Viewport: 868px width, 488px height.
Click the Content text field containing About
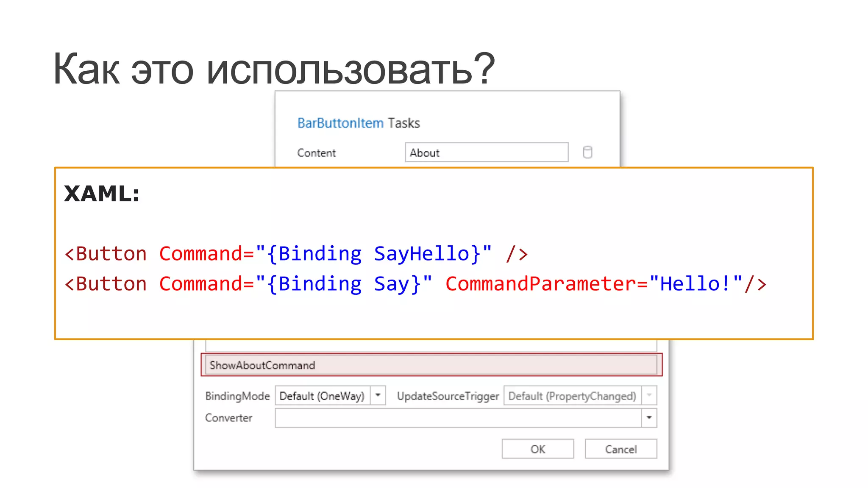(487, 152)
